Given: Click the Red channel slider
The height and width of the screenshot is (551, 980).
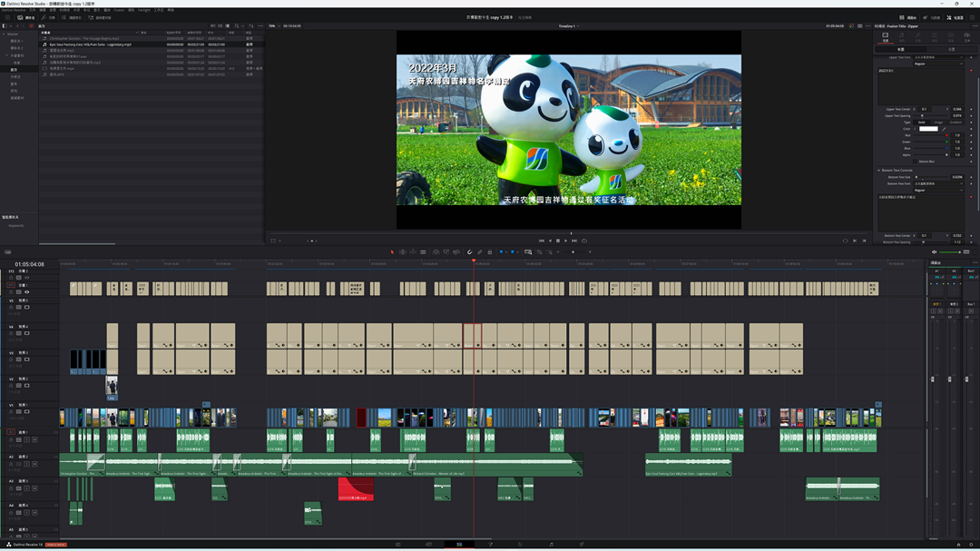Looking at the screenshot, I should (x=931, y=135).
